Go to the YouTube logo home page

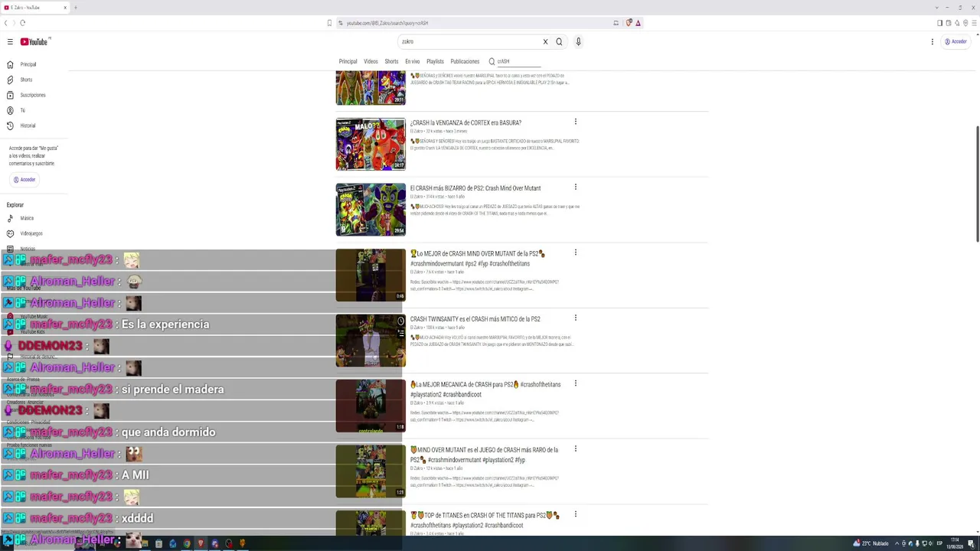click(34, 42)
